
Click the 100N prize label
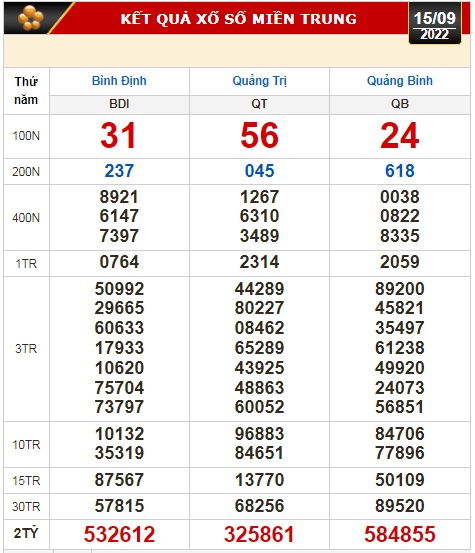click(26, 136)
